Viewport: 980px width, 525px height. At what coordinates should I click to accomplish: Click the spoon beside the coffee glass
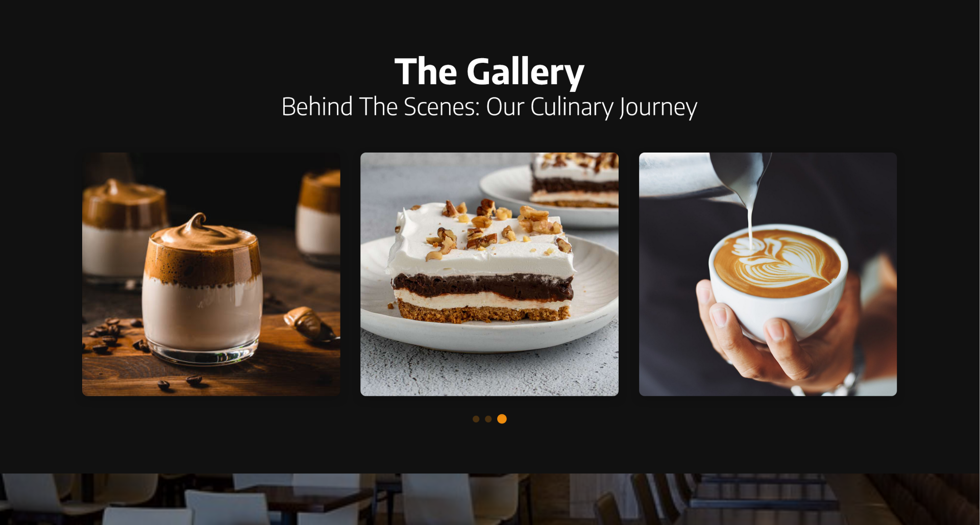point(310,323)
